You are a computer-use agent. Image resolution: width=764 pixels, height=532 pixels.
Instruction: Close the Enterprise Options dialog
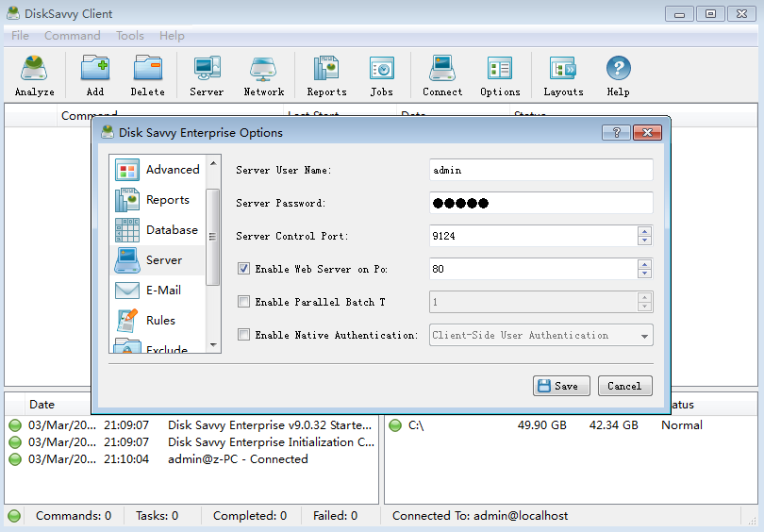647,132
